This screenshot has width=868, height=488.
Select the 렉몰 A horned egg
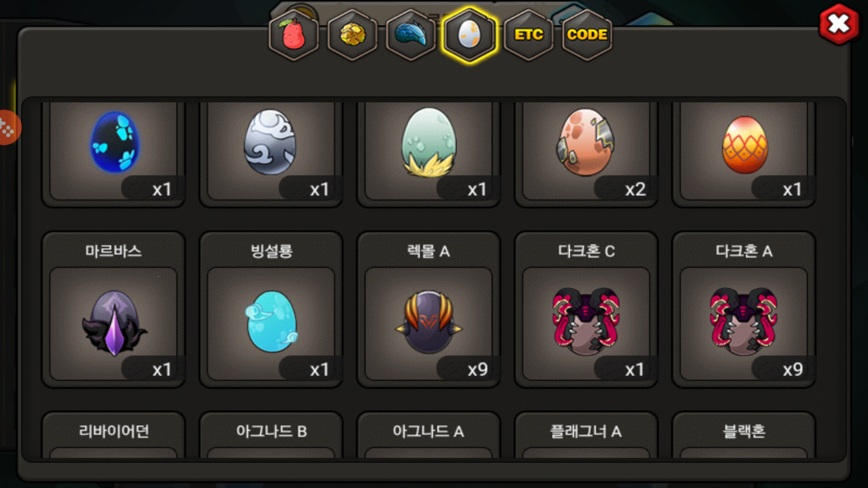tap(429, 310)
